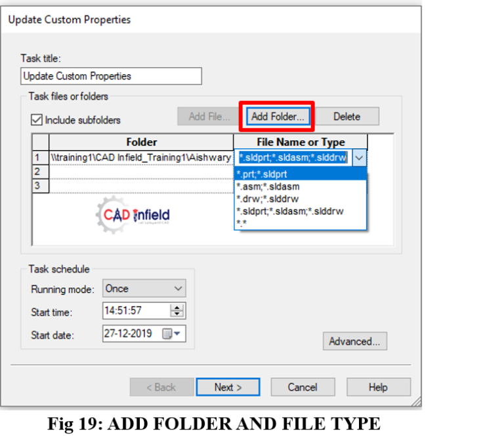
Task: Click the dialog resize grip corner
Action: (416, 401)
